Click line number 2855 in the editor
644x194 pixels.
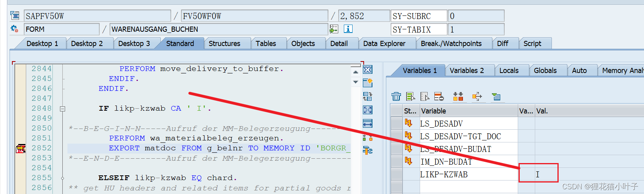coord(42,178)
